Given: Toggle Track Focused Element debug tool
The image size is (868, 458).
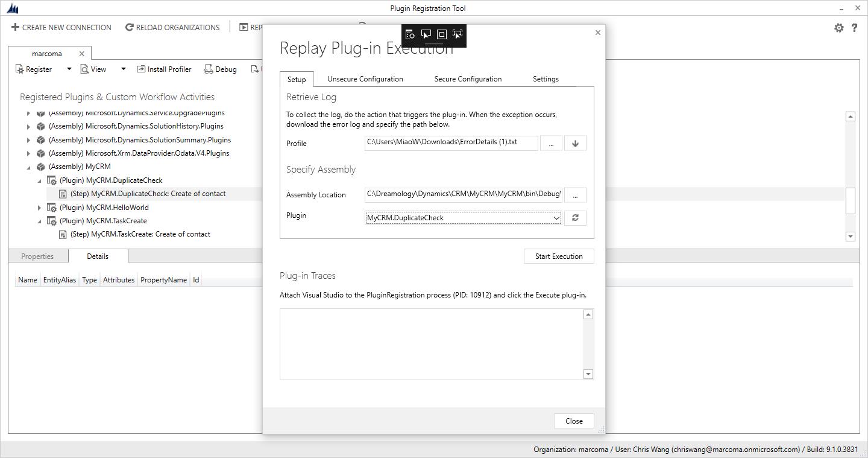Looking at the screenshot, I should (x=458, y=34).
